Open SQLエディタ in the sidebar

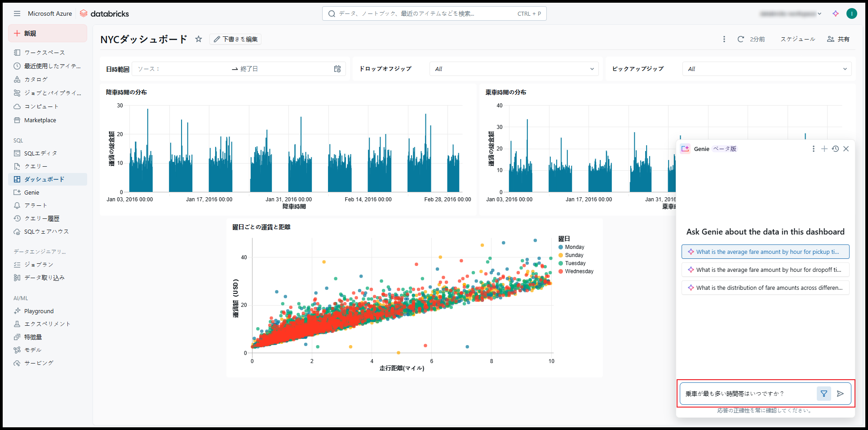pyautogui.click(x=40, y=153)
